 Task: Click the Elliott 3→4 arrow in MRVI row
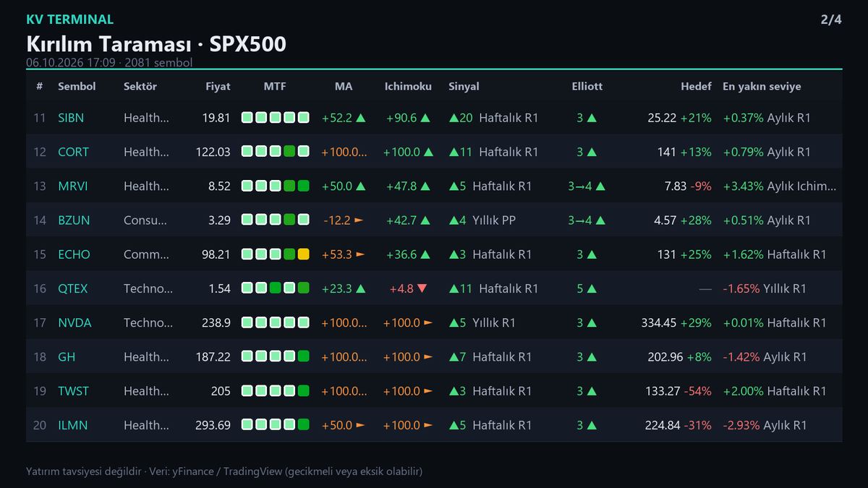point(587,186)
